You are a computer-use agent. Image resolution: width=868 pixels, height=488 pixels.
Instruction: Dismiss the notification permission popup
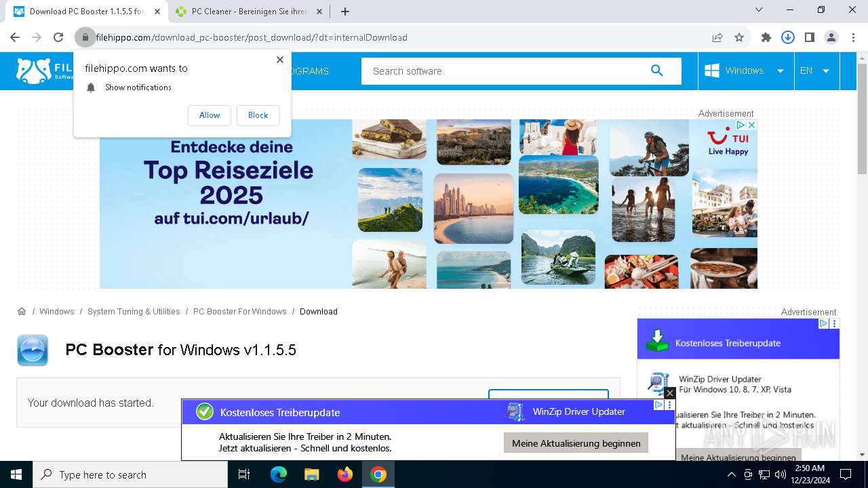click(279, 60)
